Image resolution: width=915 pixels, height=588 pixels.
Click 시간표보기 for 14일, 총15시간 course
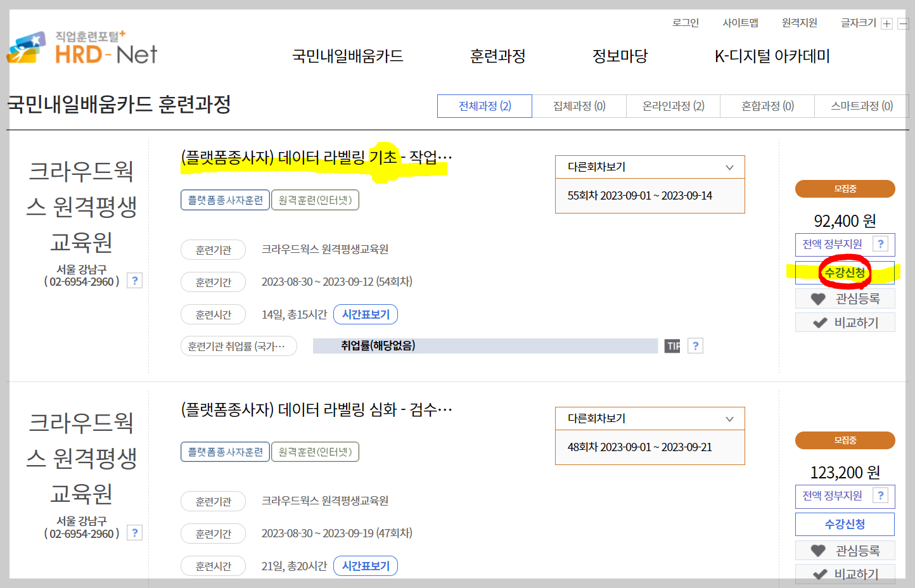click(366, 314)
